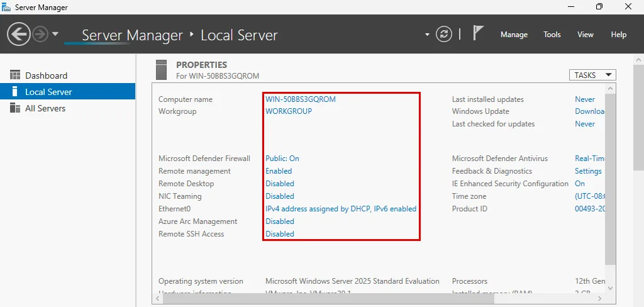The height and width of the screenshot is (307, 644).
Task: Click Last installed updates Never link
Action: (x=585, y=99)
